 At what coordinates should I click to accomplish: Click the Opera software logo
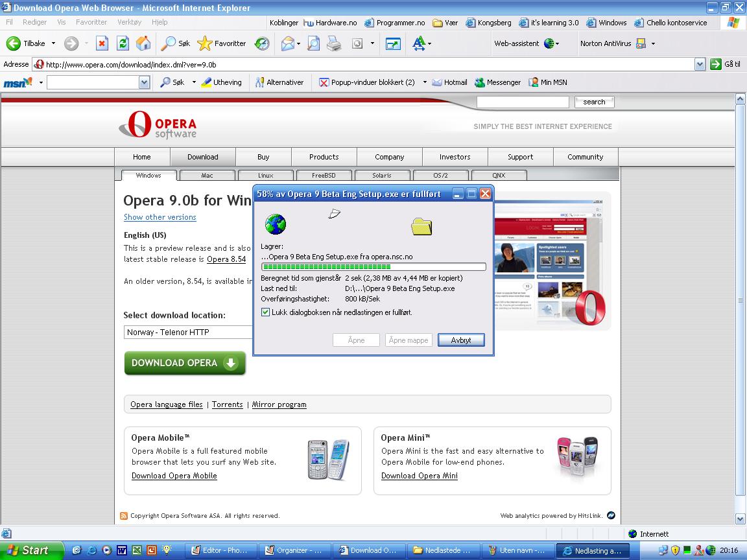158,124
